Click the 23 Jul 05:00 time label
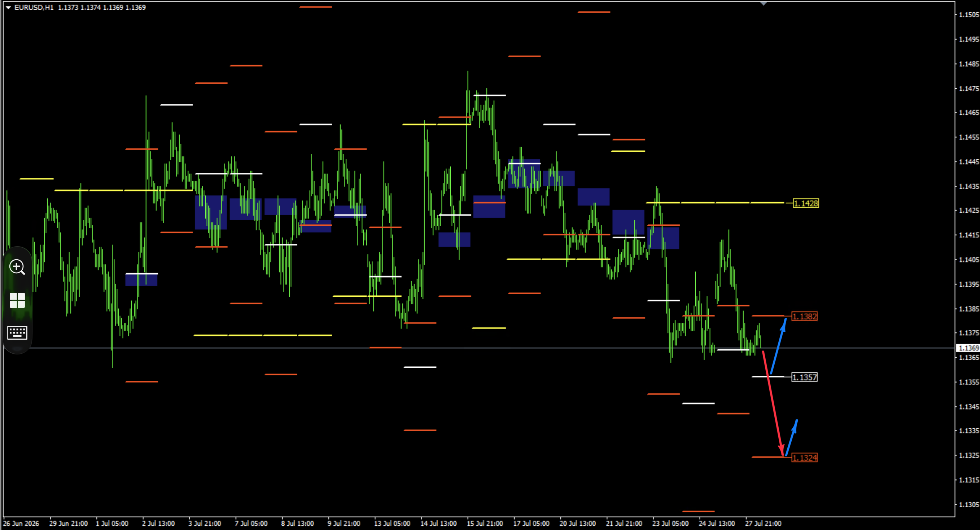Screen dimensions: 980x530 (x=670, y=524)
